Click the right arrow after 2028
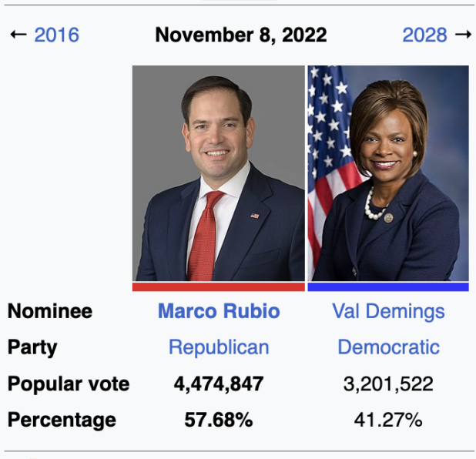Screen dimensions: 476x459 pyautogui.click(x=462, y=35)
